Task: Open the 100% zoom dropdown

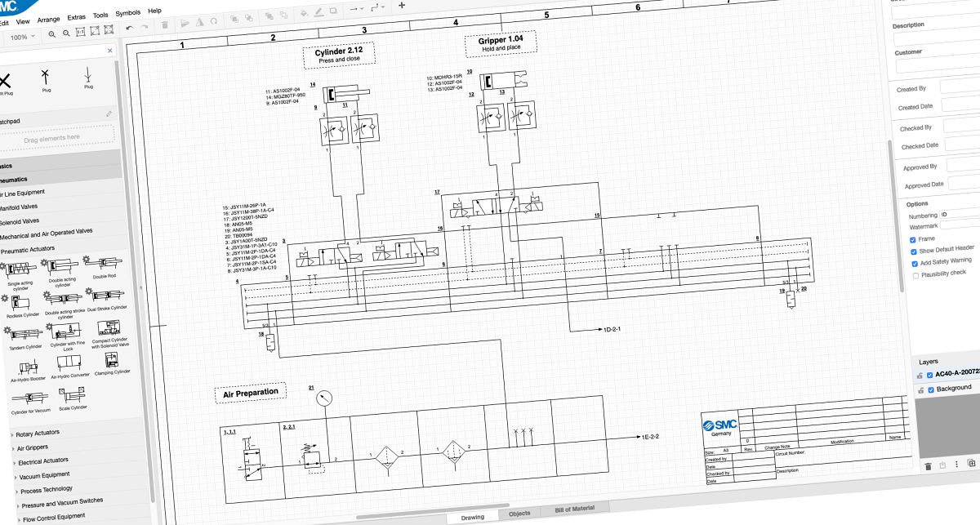Action: tap(21, 37)
